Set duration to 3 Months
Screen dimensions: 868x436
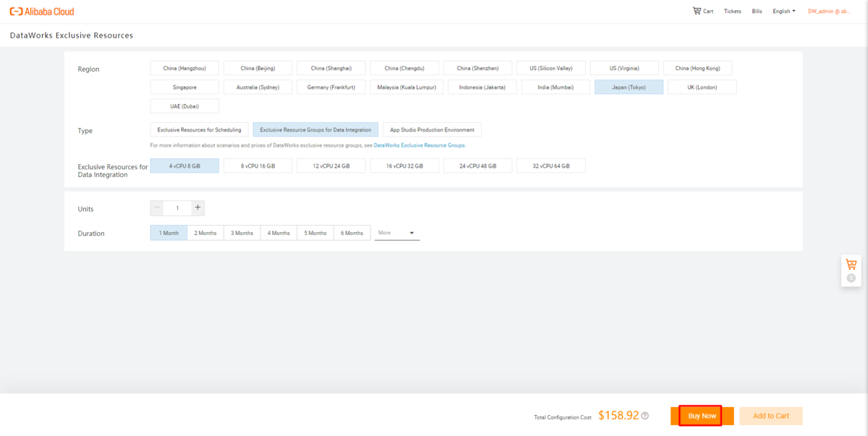tap(242, 233)
